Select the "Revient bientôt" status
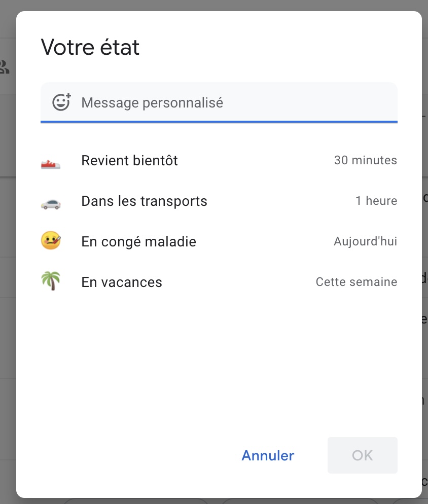Image resolution: width=428 pixels, height=504 pixels. pyautogui.click(x=129, y=161)
